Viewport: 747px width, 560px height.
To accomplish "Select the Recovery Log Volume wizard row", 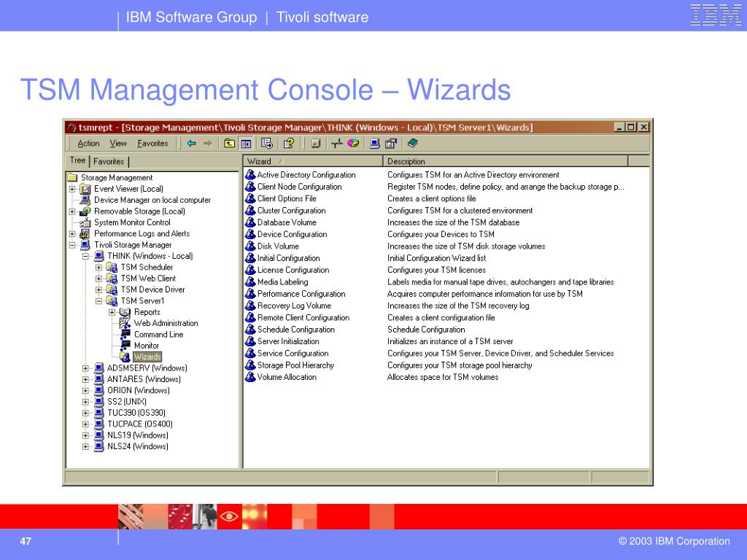I will tap(294, 306).
